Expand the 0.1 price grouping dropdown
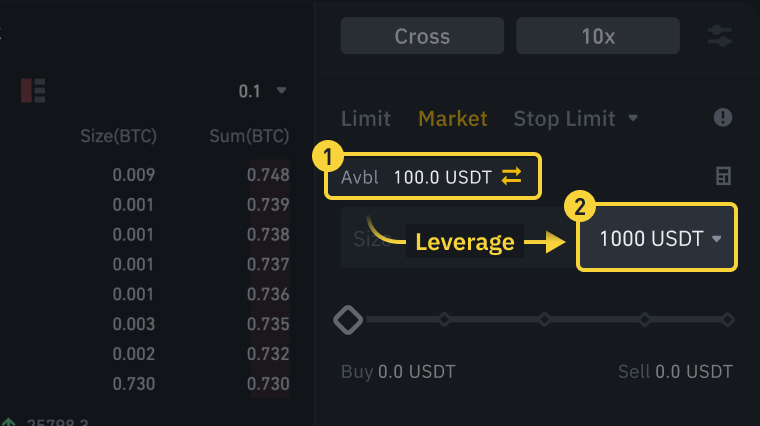 point(264,91)
